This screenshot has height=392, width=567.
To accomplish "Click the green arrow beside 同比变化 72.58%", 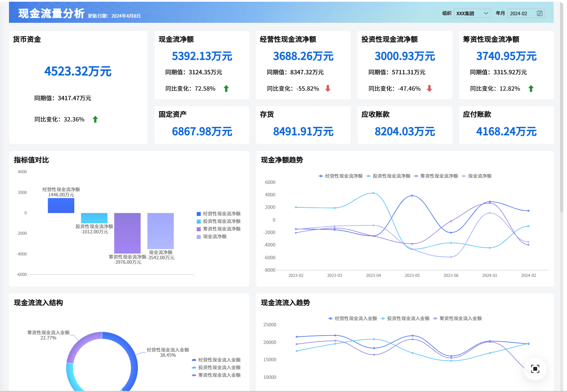I will coord(226,88).
